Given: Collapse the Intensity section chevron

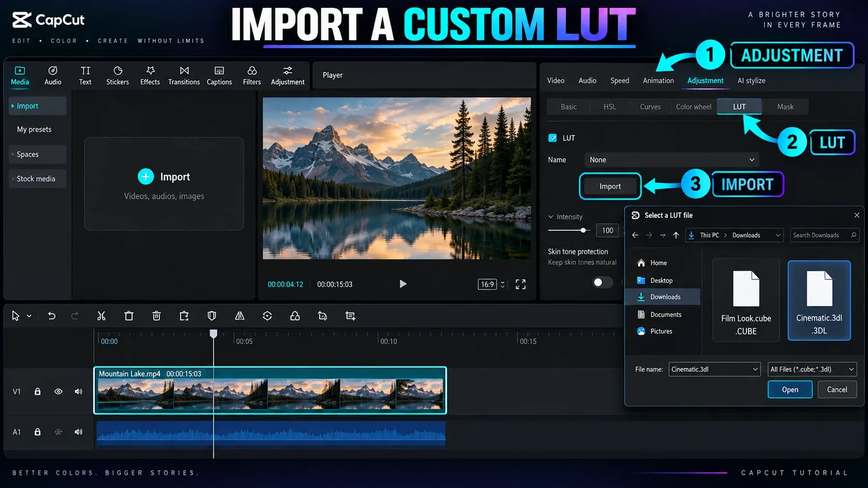Looking at the screenshot, I should (x=550, y=217).
